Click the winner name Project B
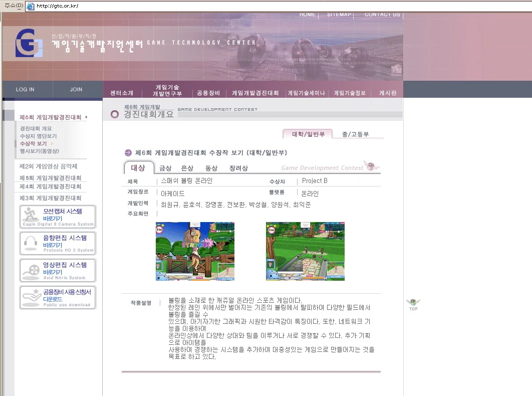 click(x=315, y=180)
